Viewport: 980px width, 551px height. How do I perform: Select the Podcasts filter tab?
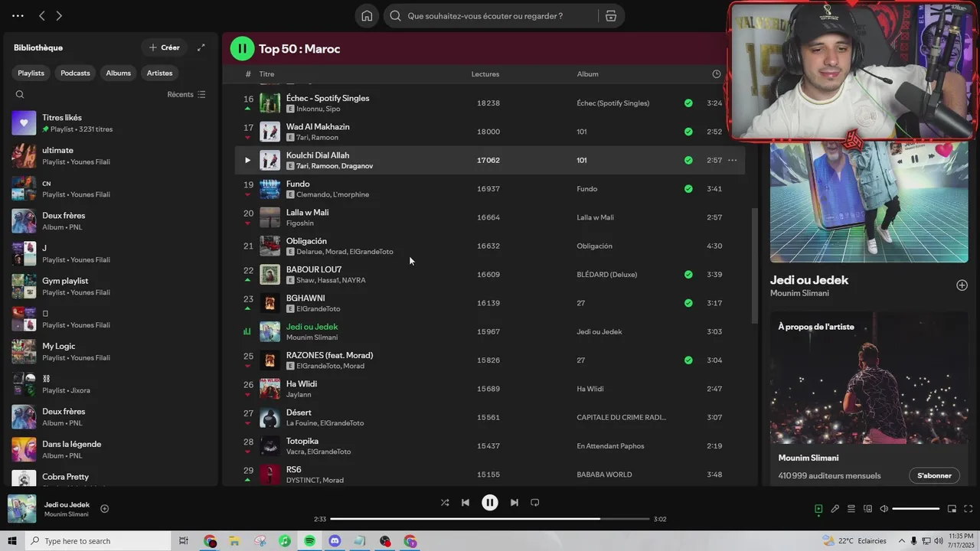point(75,73)
